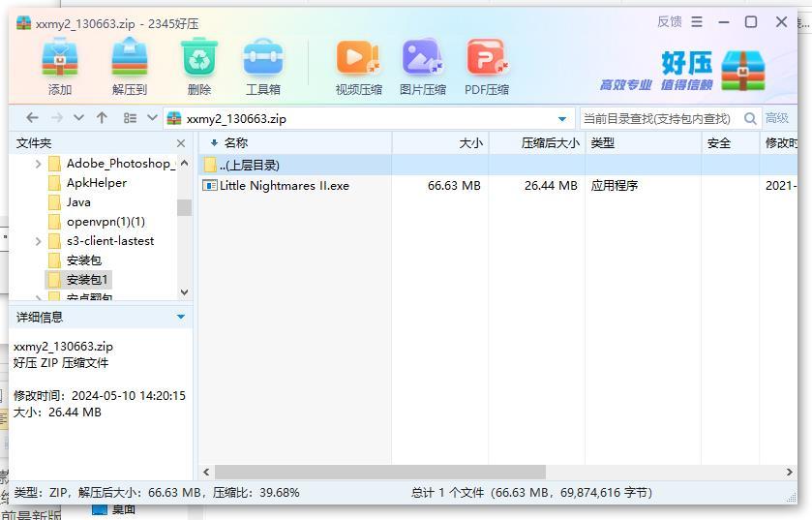This screenshot has height=520, width=812.
Task: Collapse the 详细信息 details panel
Action: pos(181,317)
